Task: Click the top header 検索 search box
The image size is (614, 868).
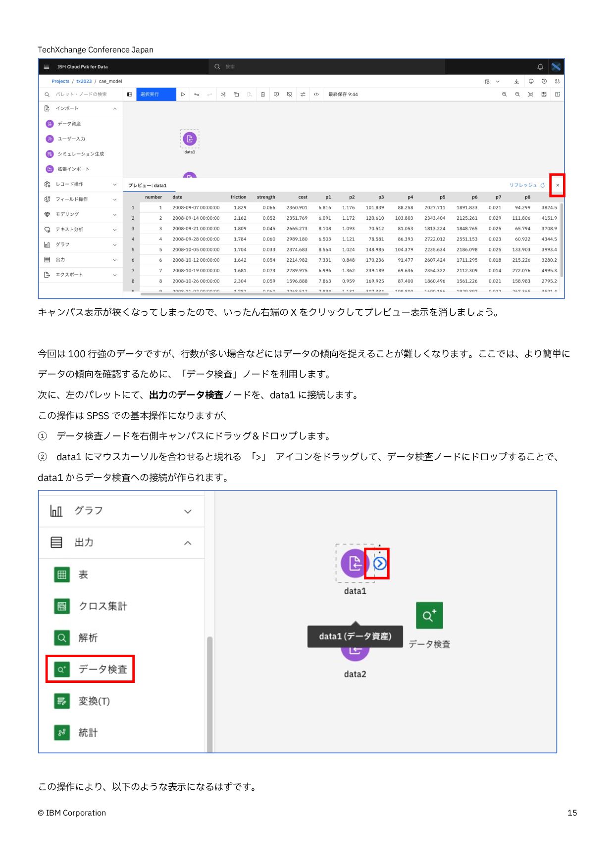Action: (327, 67)
